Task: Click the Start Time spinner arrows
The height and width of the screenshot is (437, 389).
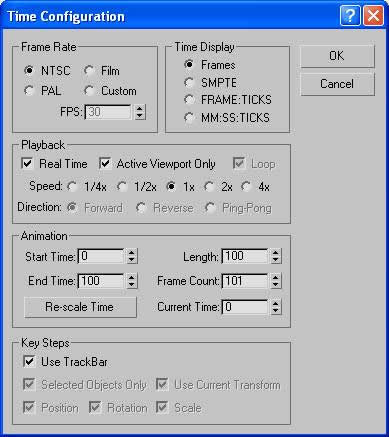Action: pos(132,256)
